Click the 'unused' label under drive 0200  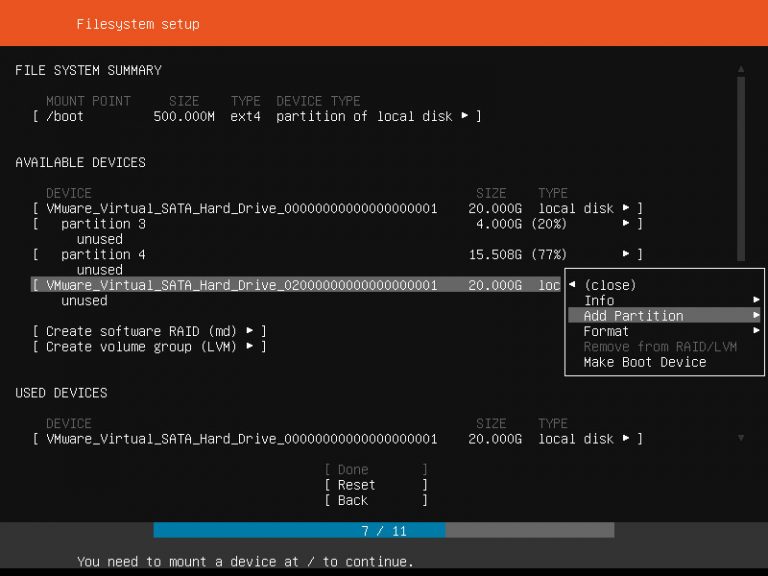[84, 300]
